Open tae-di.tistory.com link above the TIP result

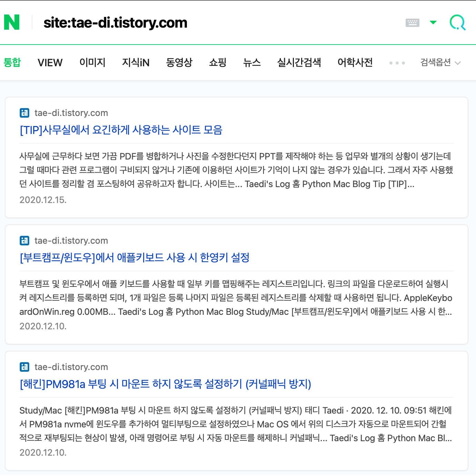click(71, 113)
